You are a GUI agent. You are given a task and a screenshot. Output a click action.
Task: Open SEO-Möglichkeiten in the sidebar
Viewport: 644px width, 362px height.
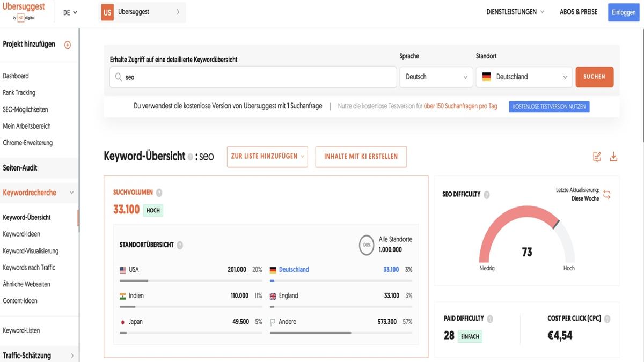tap(25, 109)
